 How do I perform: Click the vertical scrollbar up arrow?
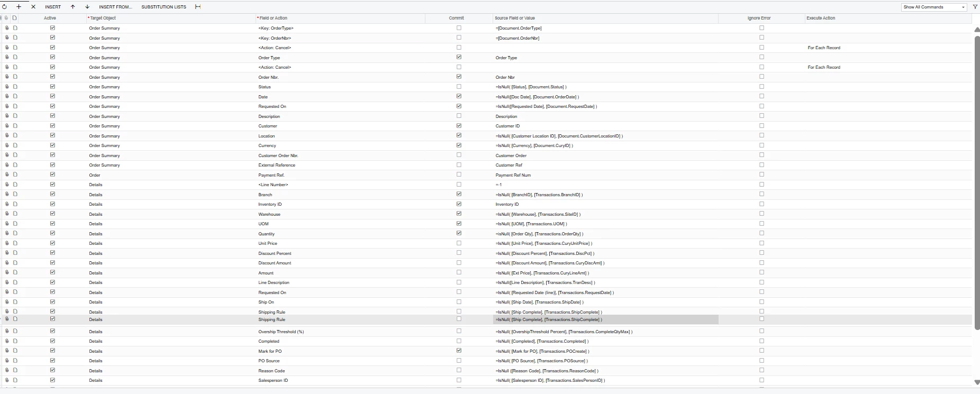977,30
